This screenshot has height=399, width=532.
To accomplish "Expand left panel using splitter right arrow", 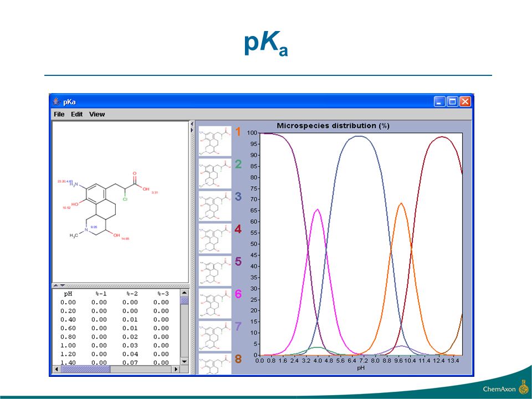I will click(192, 130).
